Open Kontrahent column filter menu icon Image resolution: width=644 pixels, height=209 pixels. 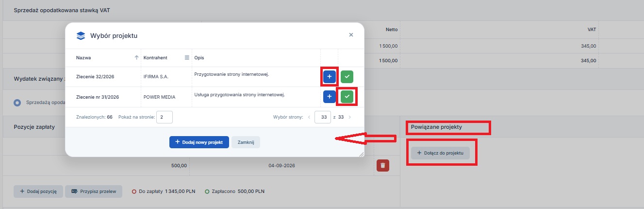pyautogui.click(x=187, y=58)
